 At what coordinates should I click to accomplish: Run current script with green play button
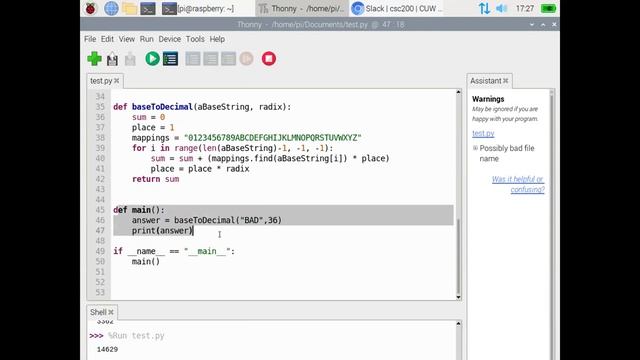point(152,59)
